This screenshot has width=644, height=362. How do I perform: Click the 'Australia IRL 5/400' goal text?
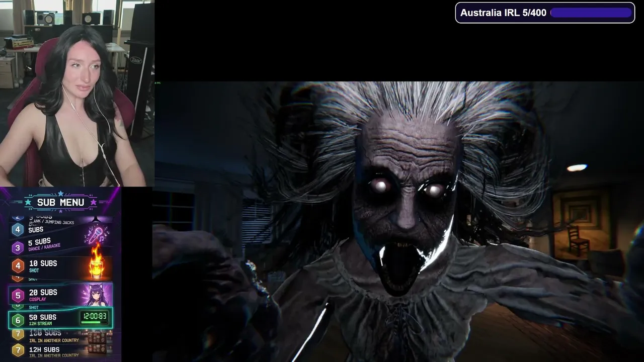coord(503,13)
